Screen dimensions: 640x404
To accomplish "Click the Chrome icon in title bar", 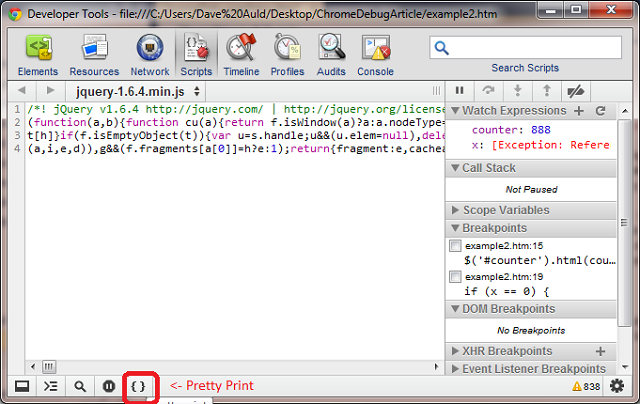I will (15, 15).
